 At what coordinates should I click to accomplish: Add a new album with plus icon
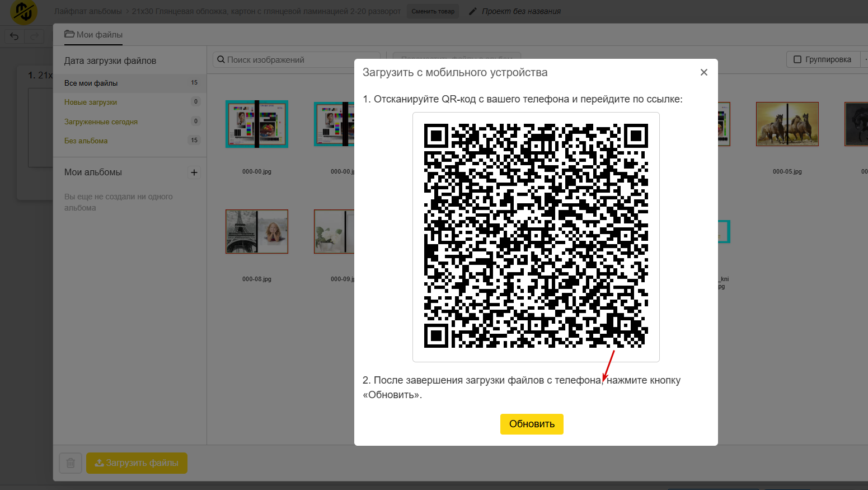coord(194,172)
